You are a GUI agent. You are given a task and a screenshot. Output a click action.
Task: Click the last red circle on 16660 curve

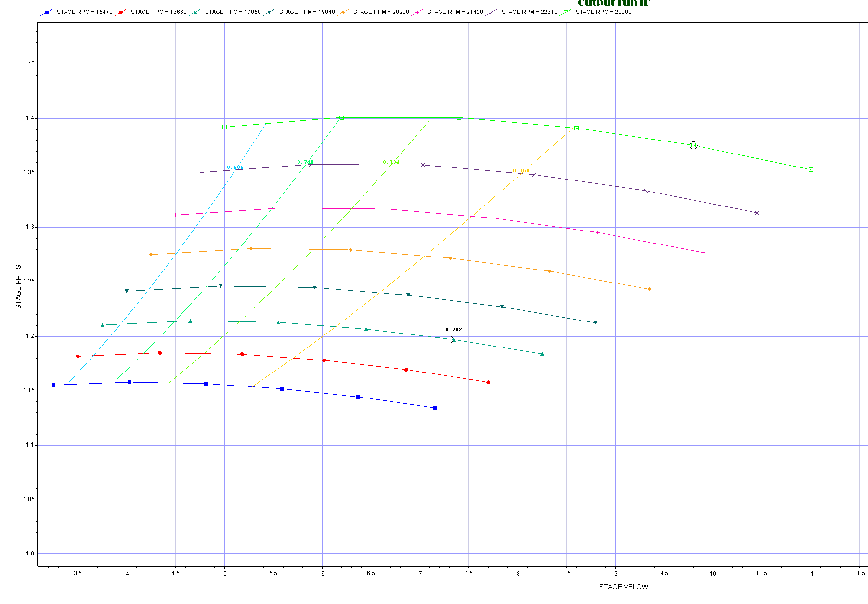coord(488,382)
